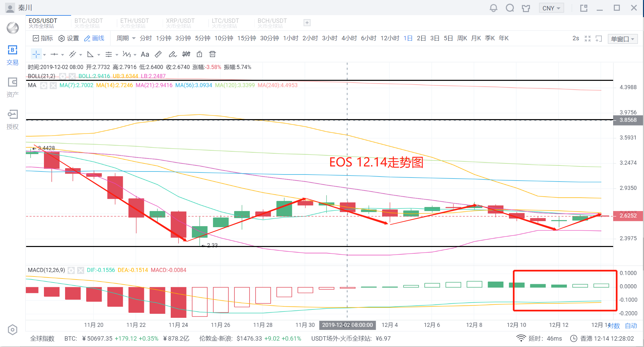
Task: Open the 指标 indicators button
Action: click(x=43, y=38)
